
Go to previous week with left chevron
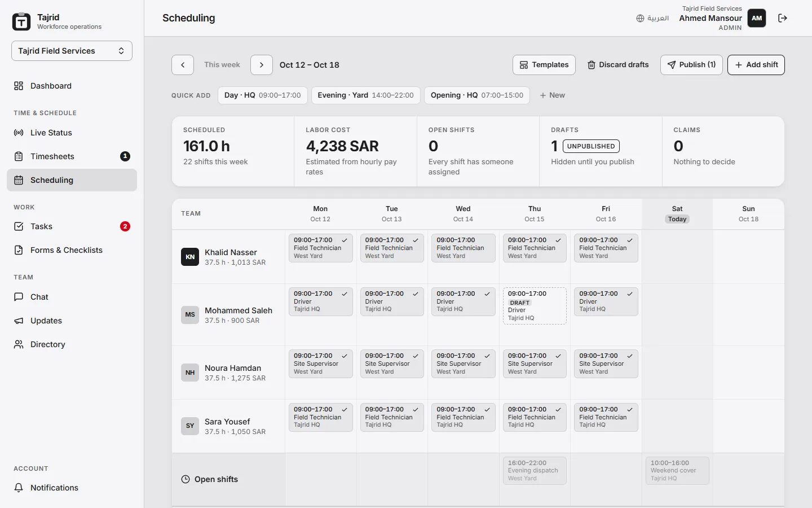(183, 65)
